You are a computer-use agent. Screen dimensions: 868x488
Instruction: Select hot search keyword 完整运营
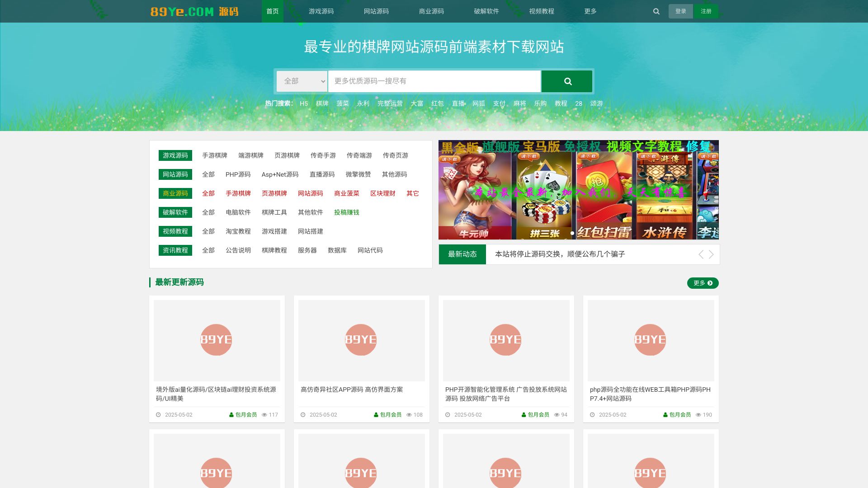390,103
